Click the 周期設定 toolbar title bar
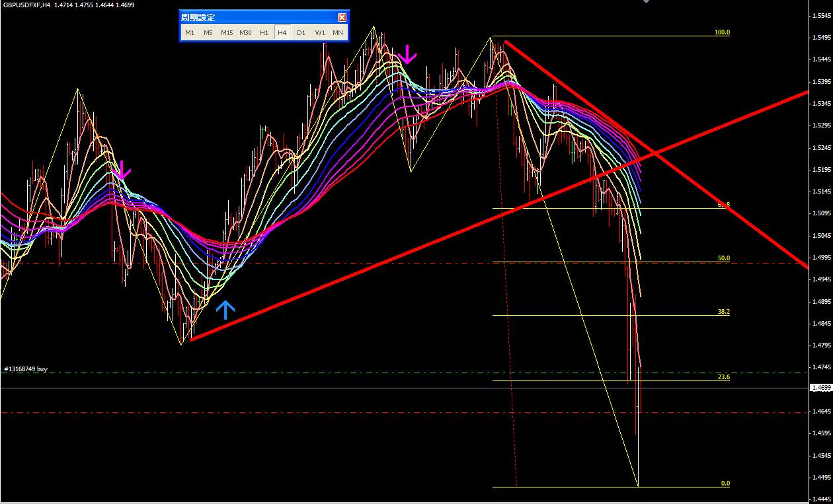 click(x=258, y=18)
